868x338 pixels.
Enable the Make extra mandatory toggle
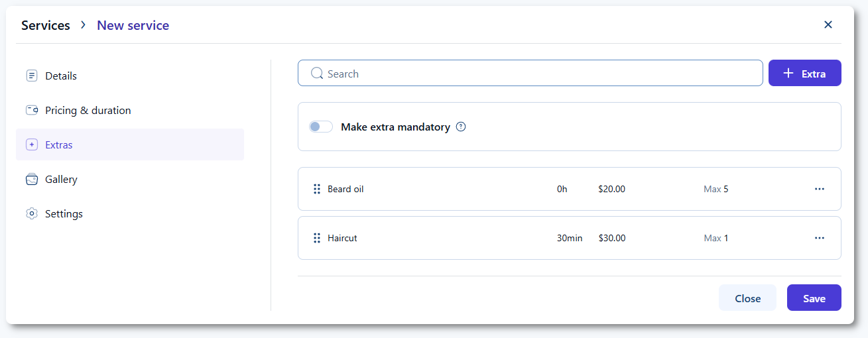click(321, 127)
